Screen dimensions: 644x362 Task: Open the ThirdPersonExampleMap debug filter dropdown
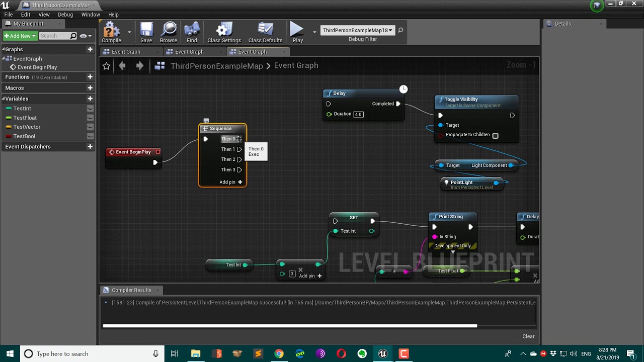[x=357, y=30]
